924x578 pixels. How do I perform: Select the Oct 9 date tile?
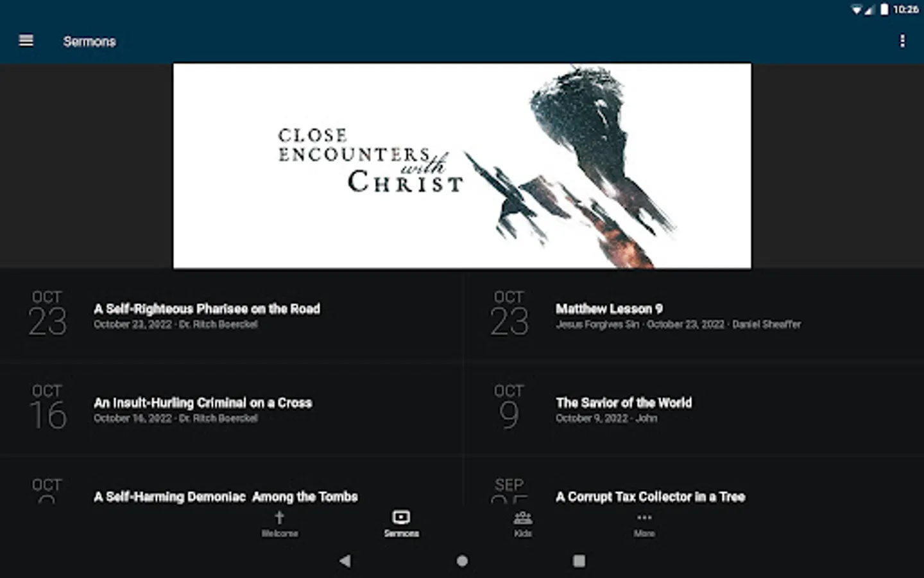[509, 407]
